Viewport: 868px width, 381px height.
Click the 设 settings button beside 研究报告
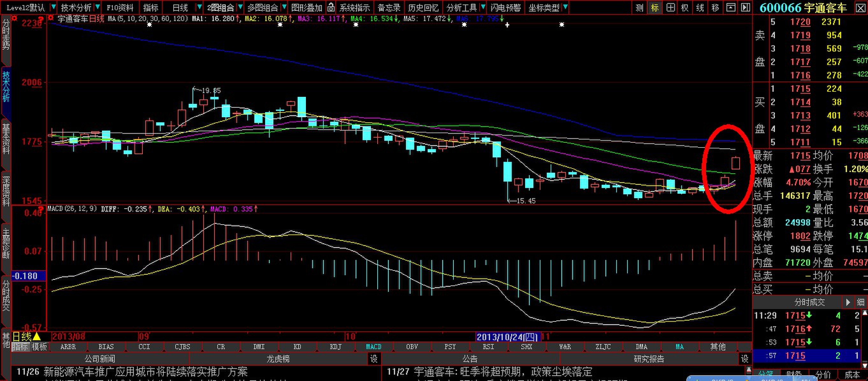click(745, 359)
